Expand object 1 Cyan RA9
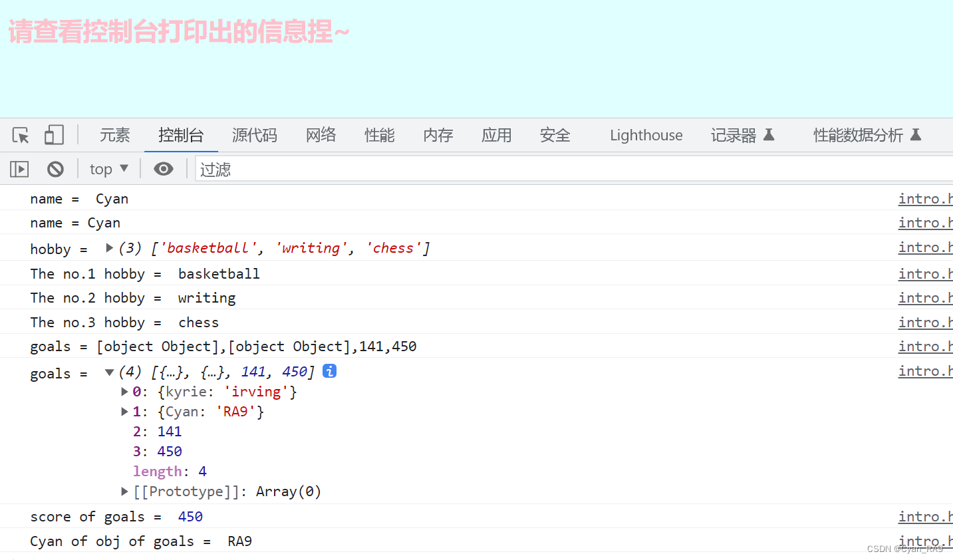The image size is (953, 560). click(x=124, y=411)
